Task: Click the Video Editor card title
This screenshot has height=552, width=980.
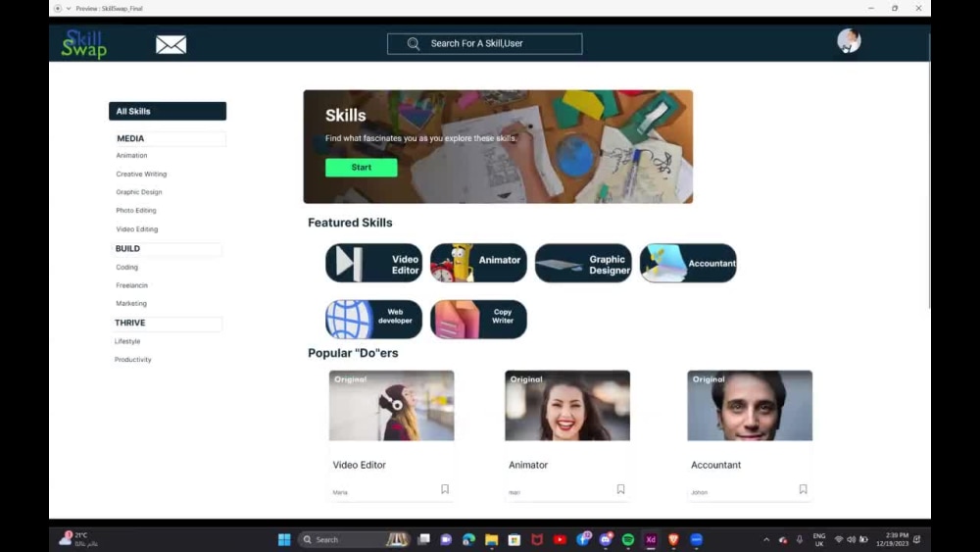Action: pyautogui.click(x=360, y=465)
